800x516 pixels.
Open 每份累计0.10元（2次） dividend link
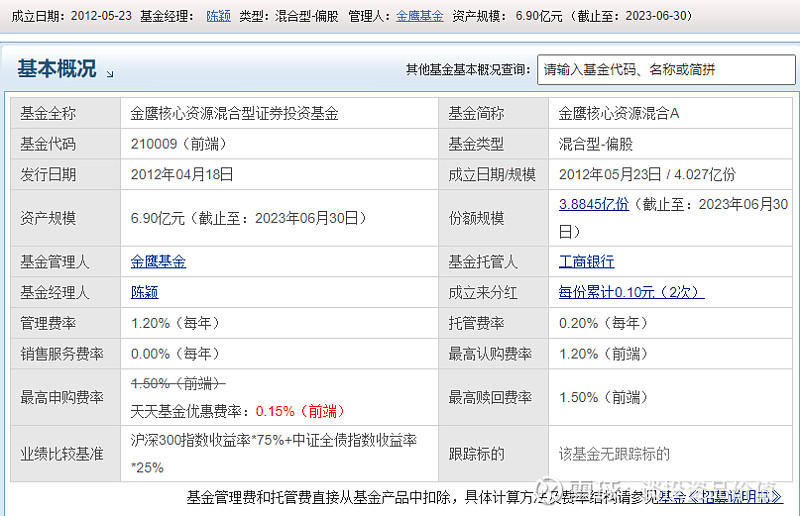point(632,292)
